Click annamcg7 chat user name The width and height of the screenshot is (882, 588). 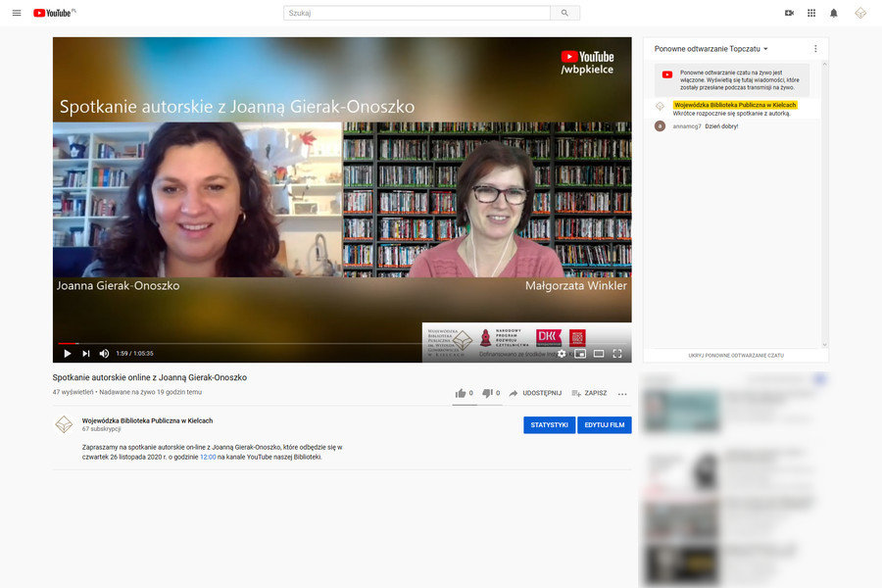[x=687, y=126]
